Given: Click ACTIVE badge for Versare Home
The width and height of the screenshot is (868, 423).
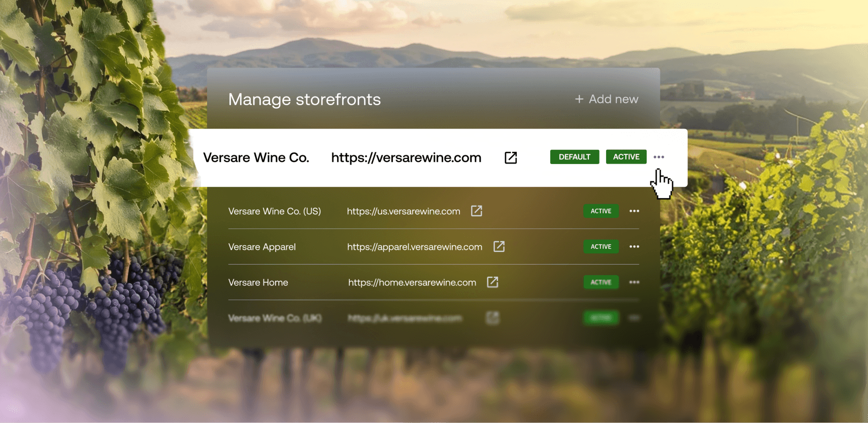Looking at the screenshot, I should tap(601, 282).
